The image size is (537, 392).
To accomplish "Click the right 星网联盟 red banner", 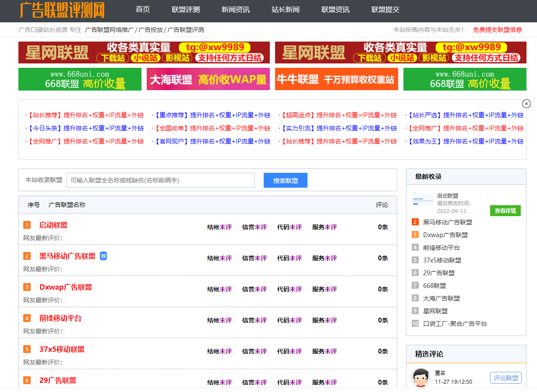I will point(401,52).
